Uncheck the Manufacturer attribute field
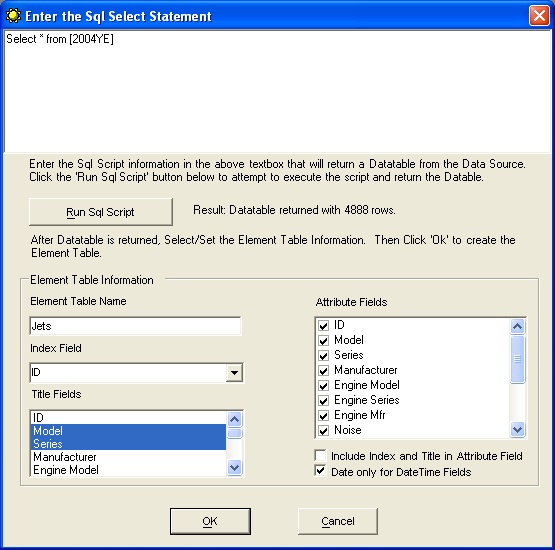555x550 pixels. click(x=323, y=371)
